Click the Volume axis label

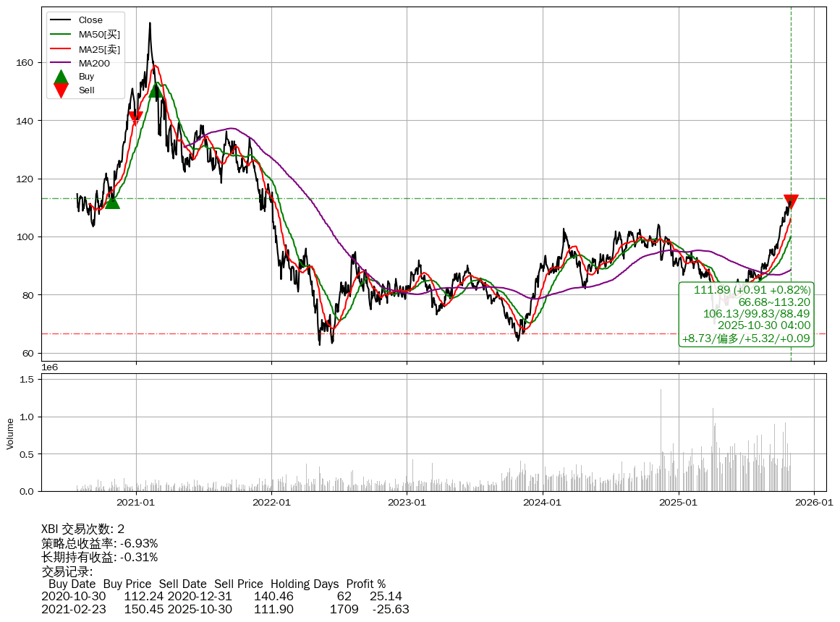click(x=10, y=433)
